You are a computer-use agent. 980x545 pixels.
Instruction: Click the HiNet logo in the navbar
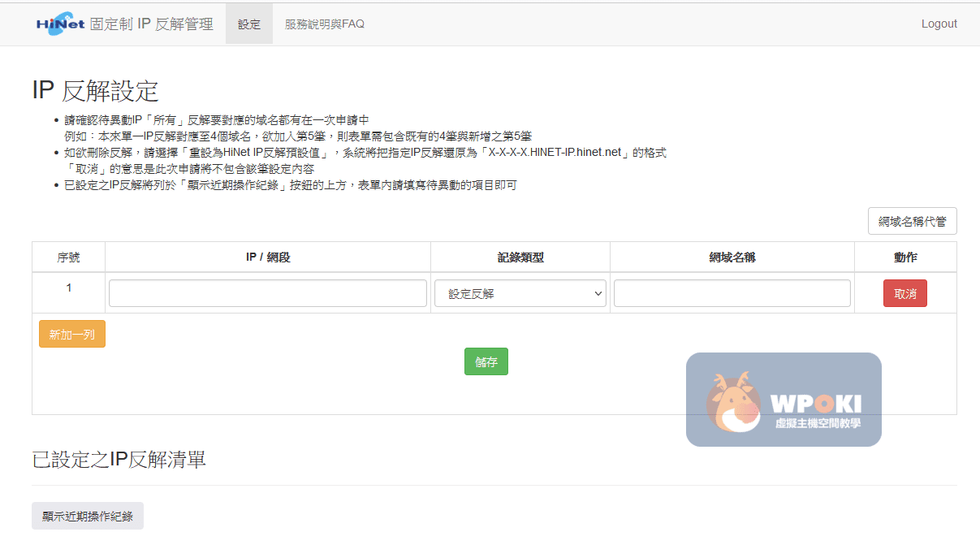coord(60,24)
